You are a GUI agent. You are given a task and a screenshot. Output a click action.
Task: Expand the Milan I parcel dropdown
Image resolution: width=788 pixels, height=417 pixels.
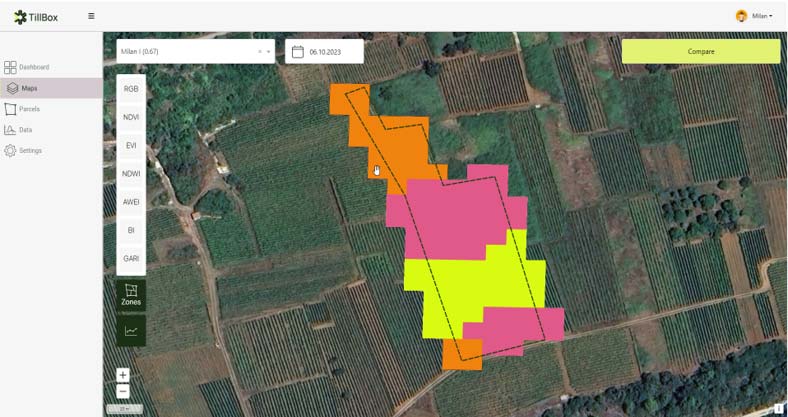269,52
